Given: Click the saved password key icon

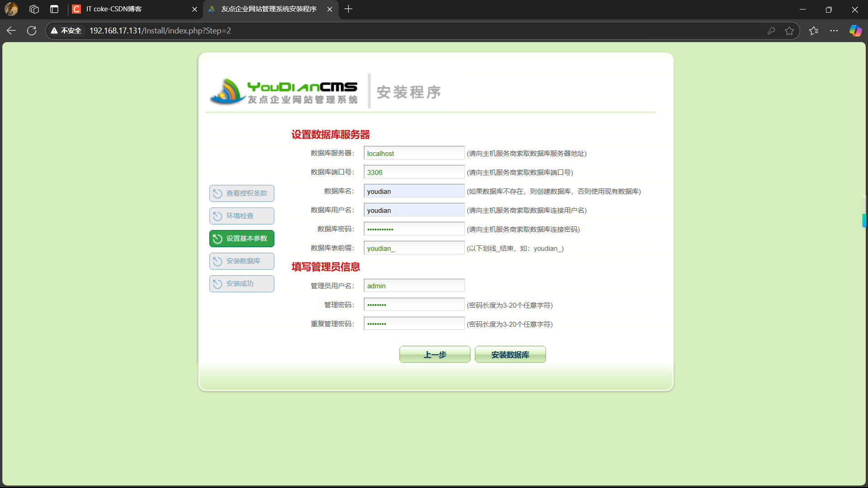Looking at the screenshot, I should 771,31.
